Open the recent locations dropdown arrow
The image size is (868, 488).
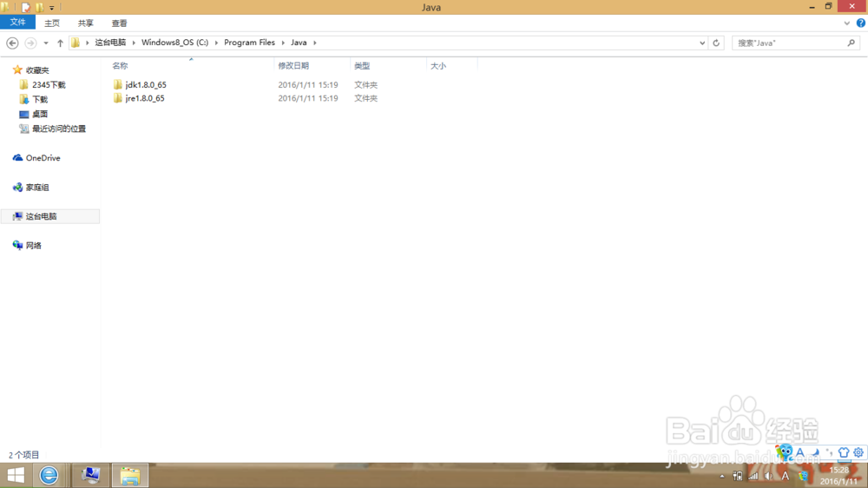46,43
